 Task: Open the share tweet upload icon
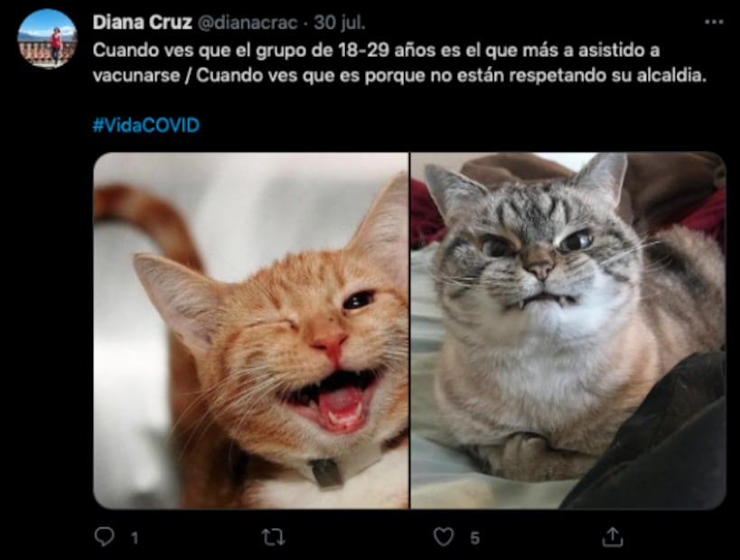pos(613,537)
